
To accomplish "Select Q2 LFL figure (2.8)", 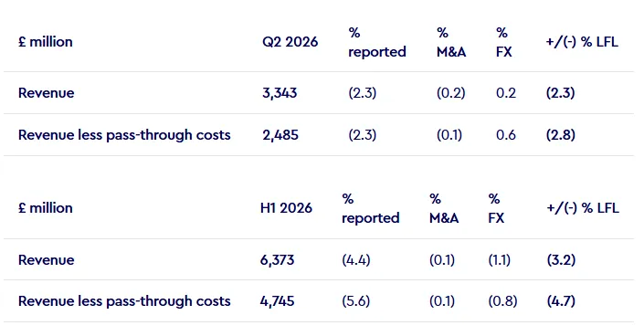I will [560, 135].
